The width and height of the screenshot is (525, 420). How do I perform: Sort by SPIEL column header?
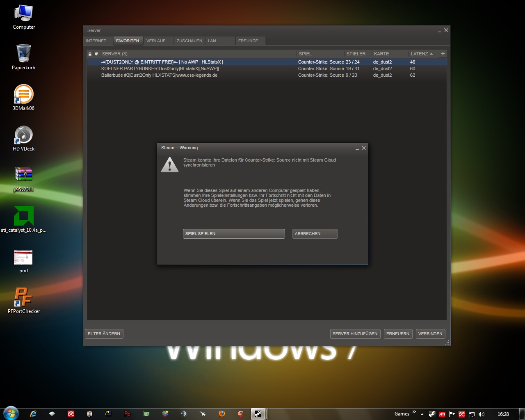[321, 54]
